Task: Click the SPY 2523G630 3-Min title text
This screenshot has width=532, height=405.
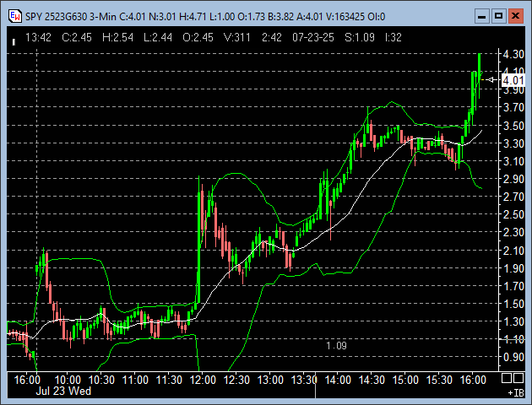Action: (x=70, y=17)
